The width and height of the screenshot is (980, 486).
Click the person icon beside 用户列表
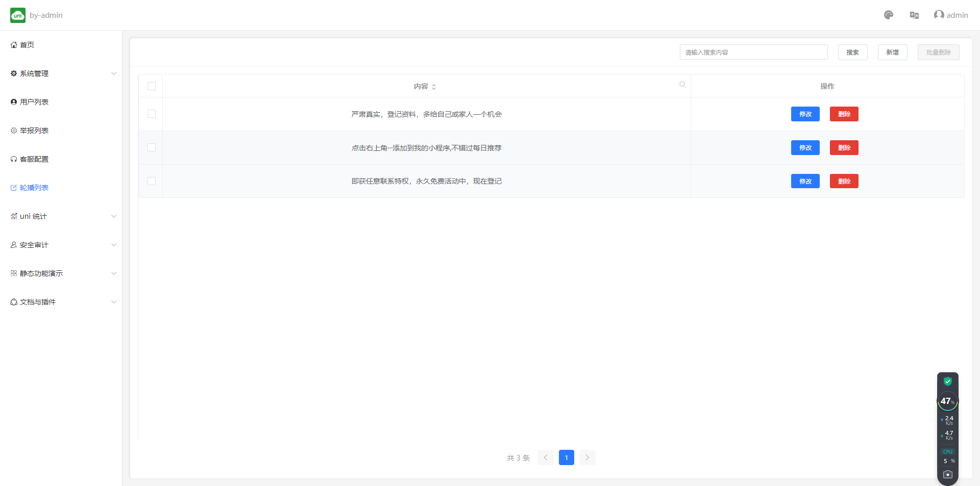click(x=14, y=102)
